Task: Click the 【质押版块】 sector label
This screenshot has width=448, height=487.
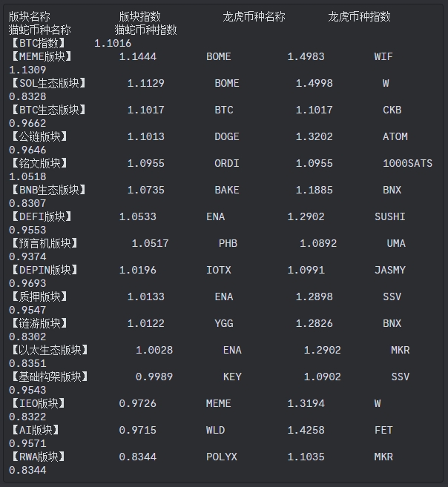Action: [39, 297]
